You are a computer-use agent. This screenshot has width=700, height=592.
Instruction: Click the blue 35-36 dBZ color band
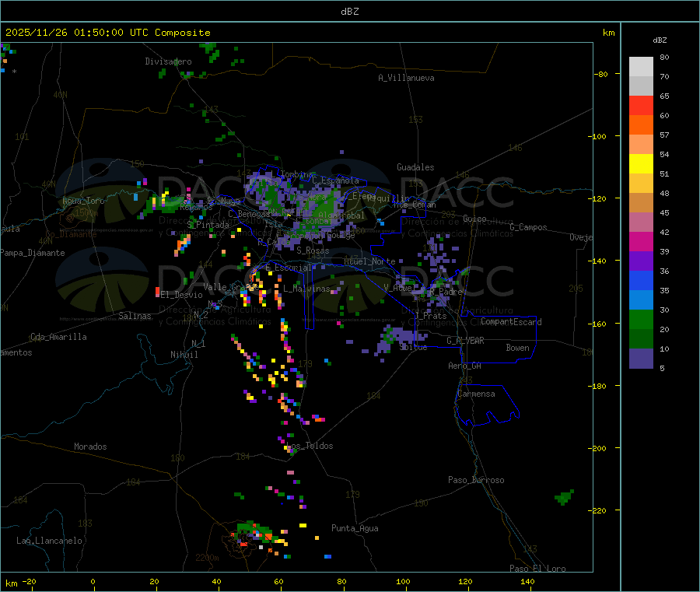[x=641, y=280]
